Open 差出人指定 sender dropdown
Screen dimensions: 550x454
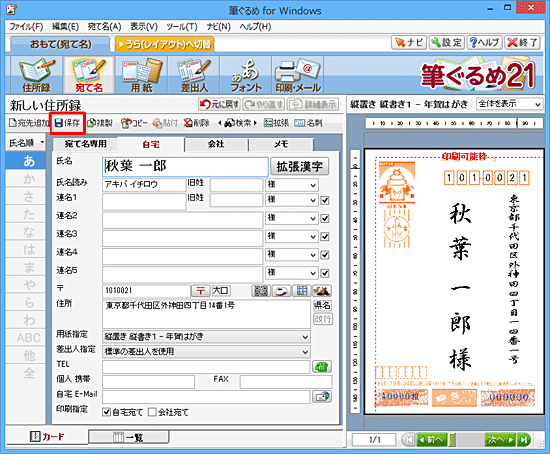tap(206, 352)
